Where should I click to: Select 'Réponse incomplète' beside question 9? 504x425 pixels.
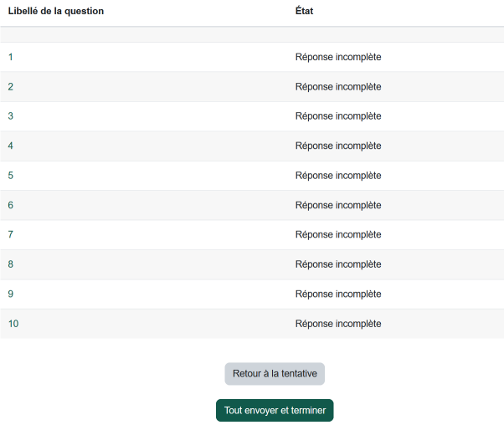[338, 294]
